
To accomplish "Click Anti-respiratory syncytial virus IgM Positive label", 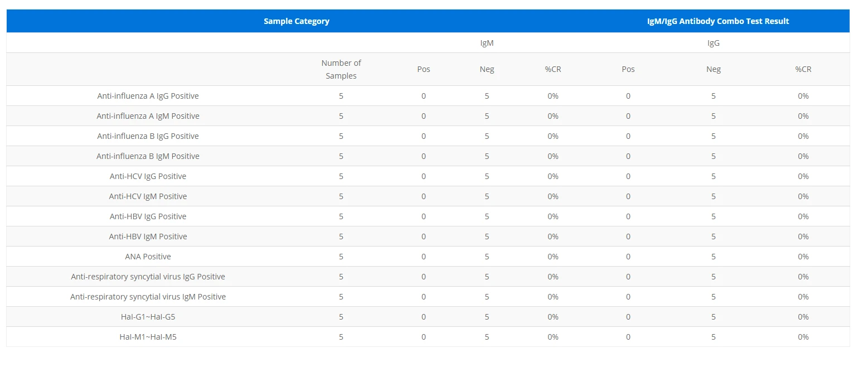I will (x=148, y=297).
